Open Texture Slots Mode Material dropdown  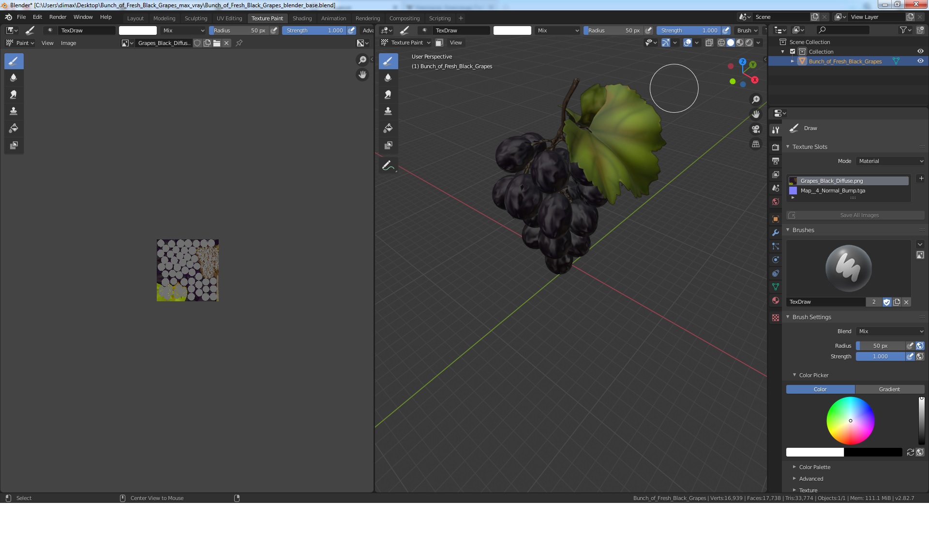pos(890,161)
